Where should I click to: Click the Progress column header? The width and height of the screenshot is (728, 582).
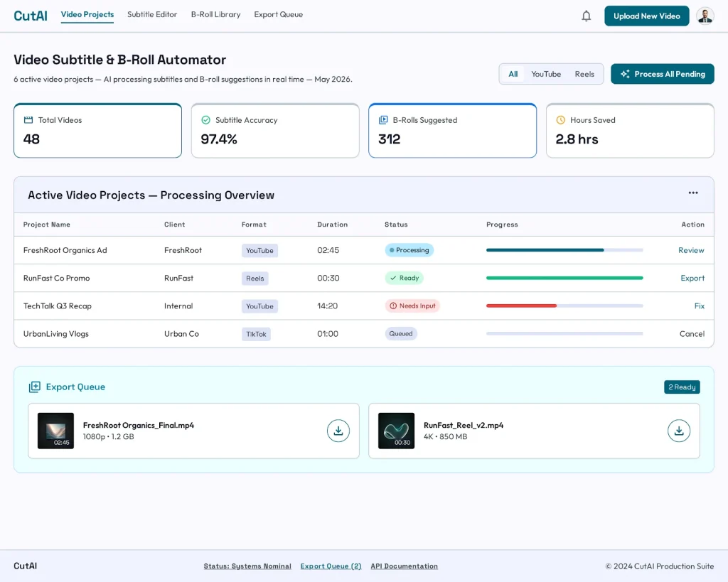pyautogui.click(x=502, y=225)
